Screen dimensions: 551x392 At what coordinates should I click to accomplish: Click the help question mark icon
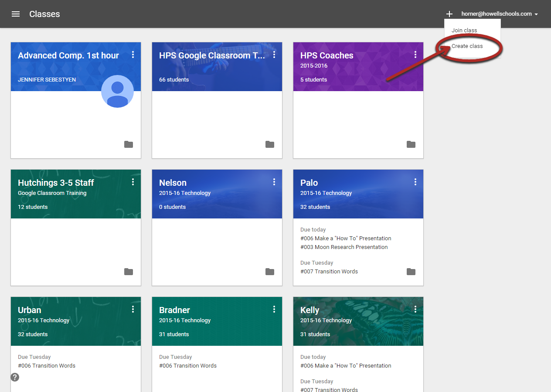tap(15, 377)
